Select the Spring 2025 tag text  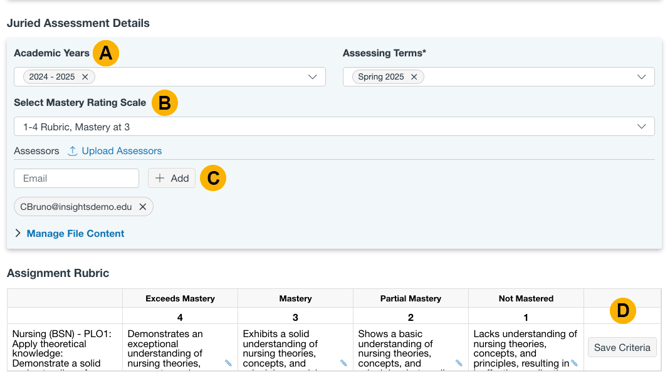tap(381, 77)
